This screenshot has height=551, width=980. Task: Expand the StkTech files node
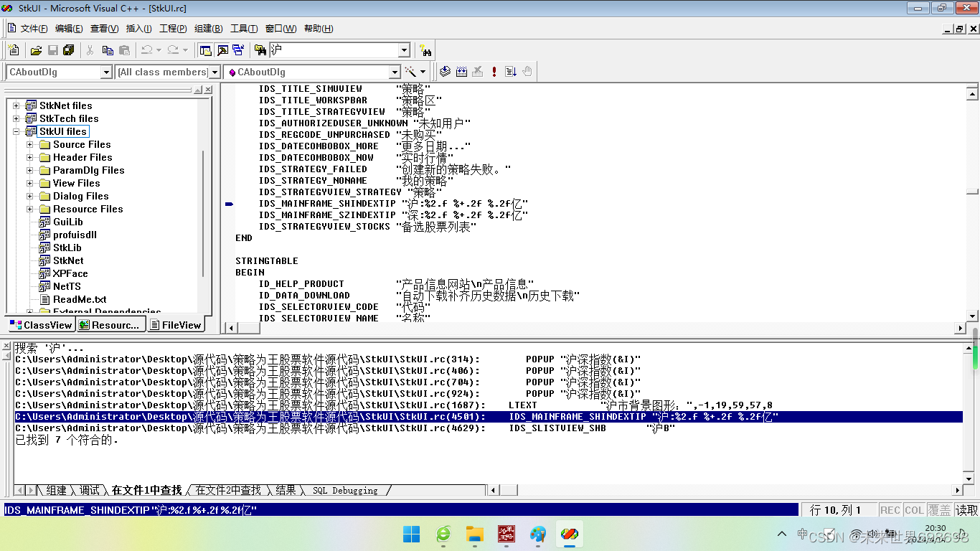click(16, 118)
